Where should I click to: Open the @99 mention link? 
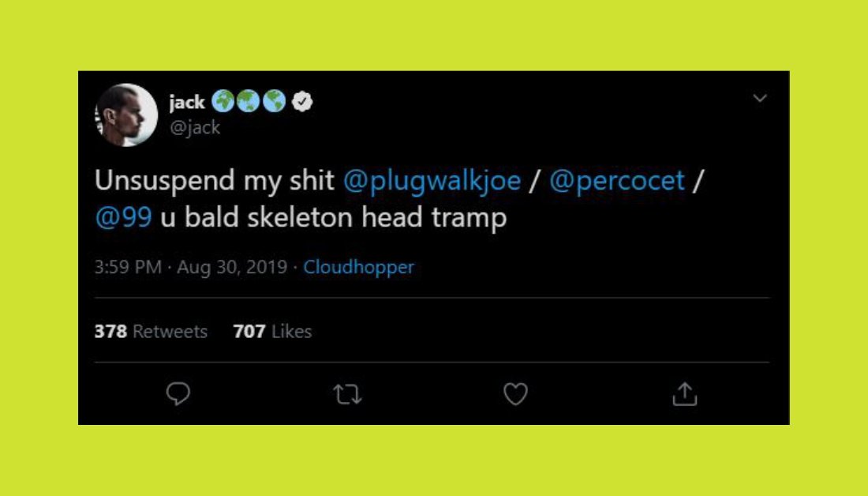pyautogui.click(x=123, y=217)
